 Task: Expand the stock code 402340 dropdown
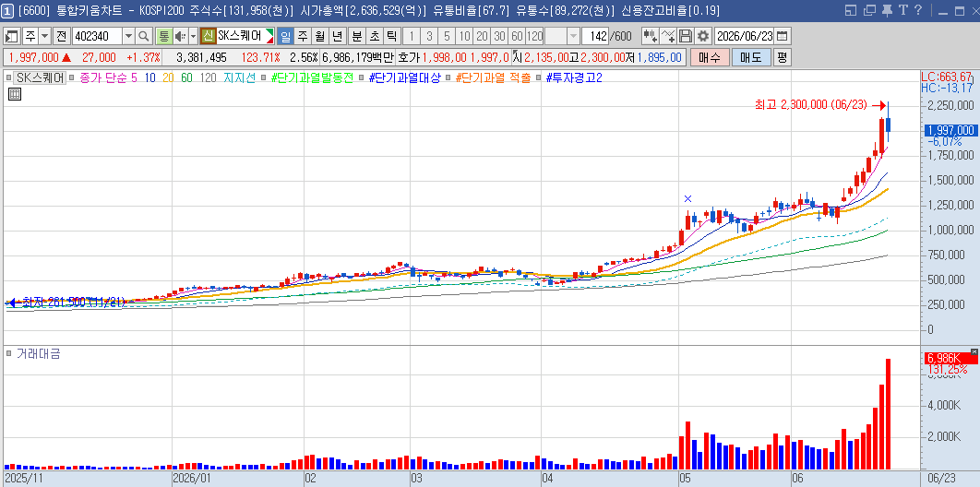click(129, 36)
